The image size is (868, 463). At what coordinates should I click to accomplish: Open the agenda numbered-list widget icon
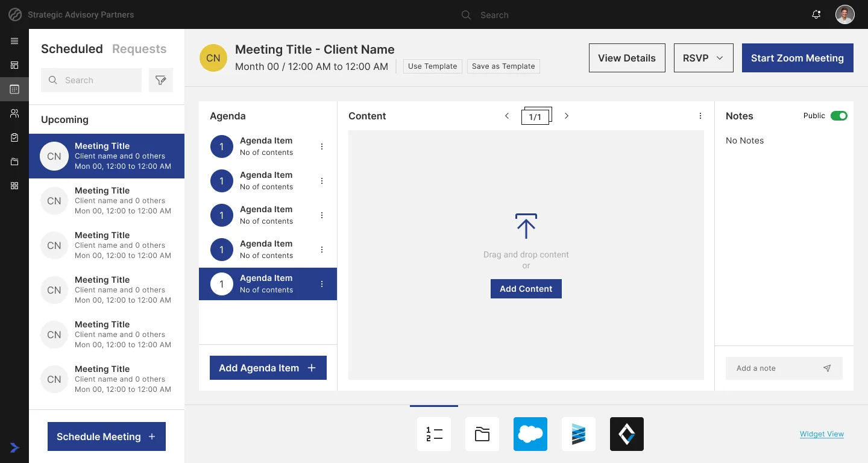tap(434, 434)
